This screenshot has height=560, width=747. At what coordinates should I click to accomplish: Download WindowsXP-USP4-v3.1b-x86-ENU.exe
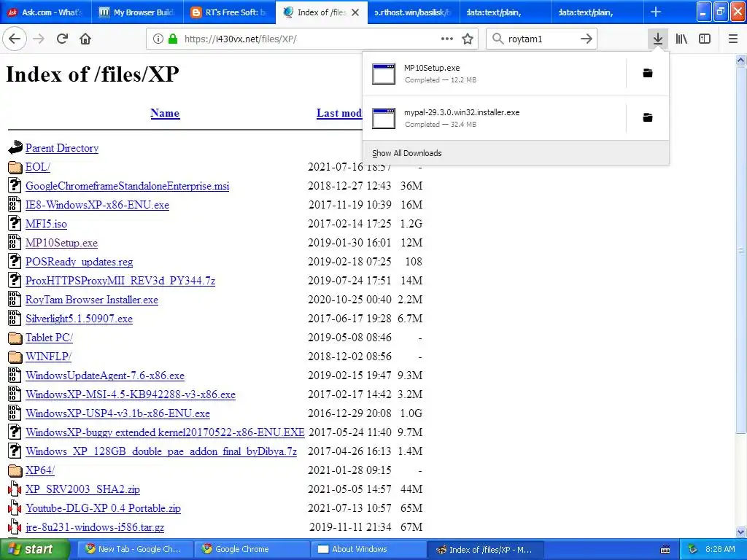click(117, 414)
